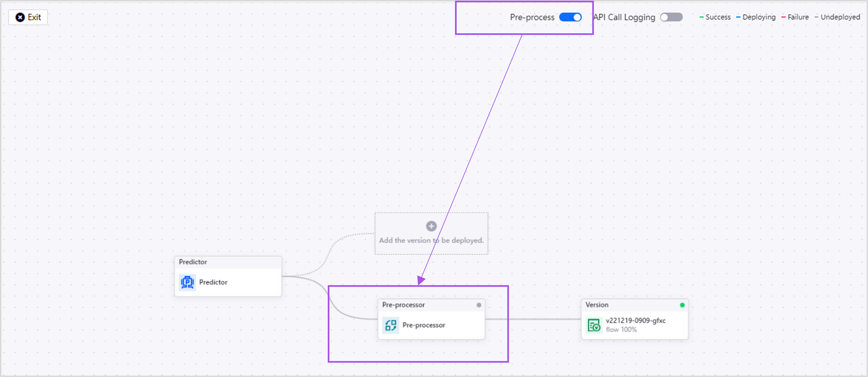
Task: Click Add the version to be deployed
Action: click(431, 232)
